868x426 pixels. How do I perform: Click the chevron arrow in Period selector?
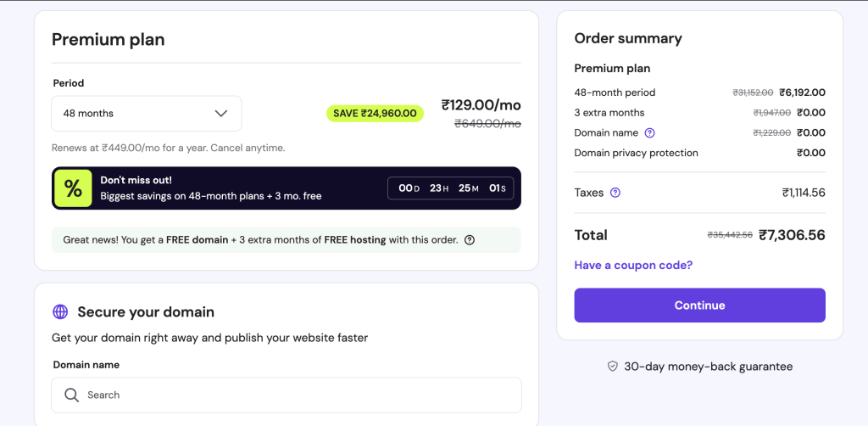221,114
